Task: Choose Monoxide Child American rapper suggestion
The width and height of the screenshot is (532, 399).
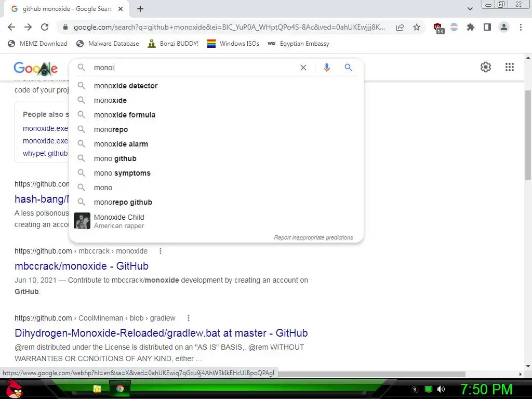Action: [x=216, y=221]
